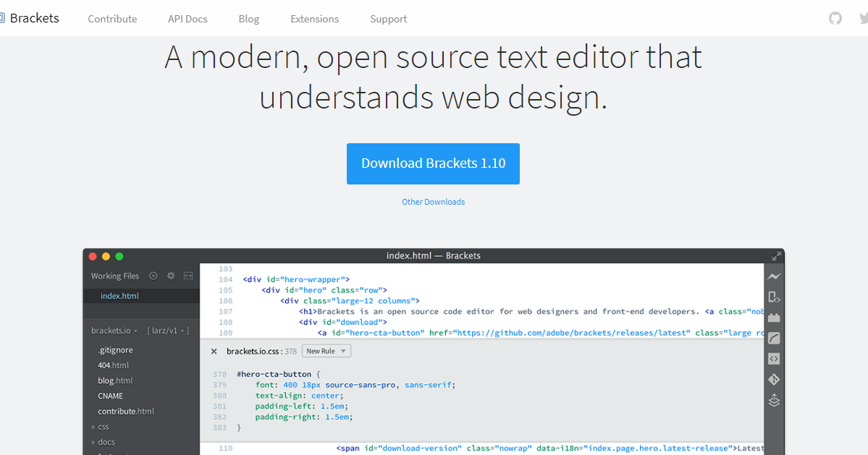Click the red close window dot
Screen dimensions: 868x455
[x=93, y=257]
